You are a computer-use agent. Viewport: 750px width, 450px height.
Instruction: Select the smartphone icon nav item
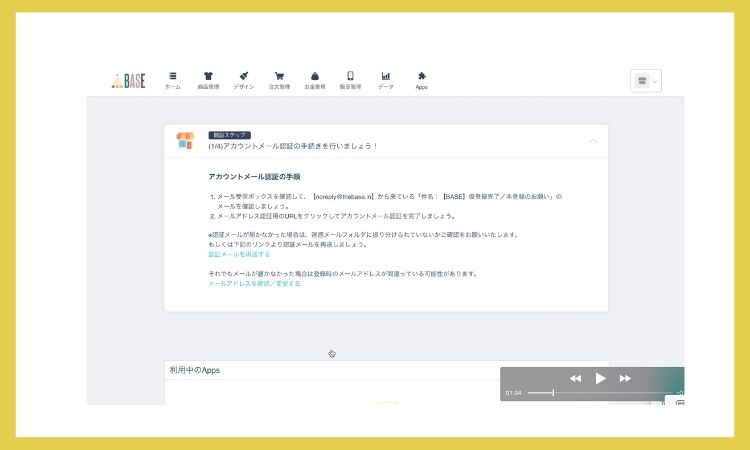(x=350, y=80)
